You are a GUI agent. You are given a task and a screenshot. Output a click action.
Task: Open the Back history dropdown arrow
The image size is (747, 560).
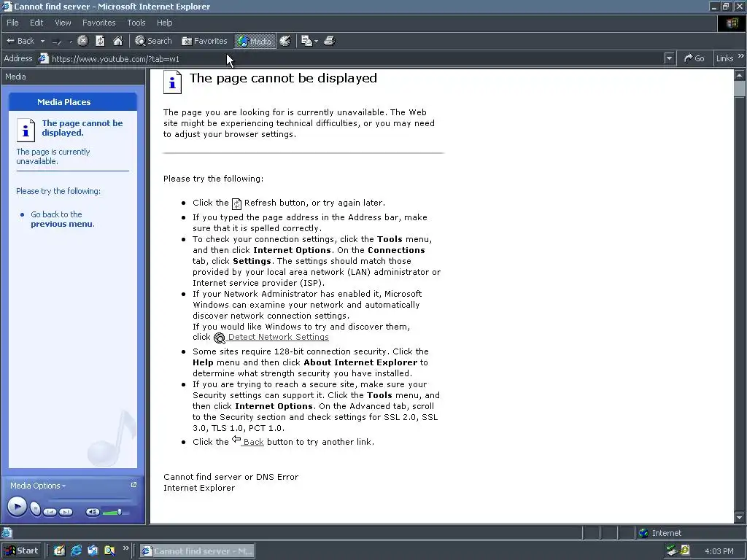[x=42, y=42]
